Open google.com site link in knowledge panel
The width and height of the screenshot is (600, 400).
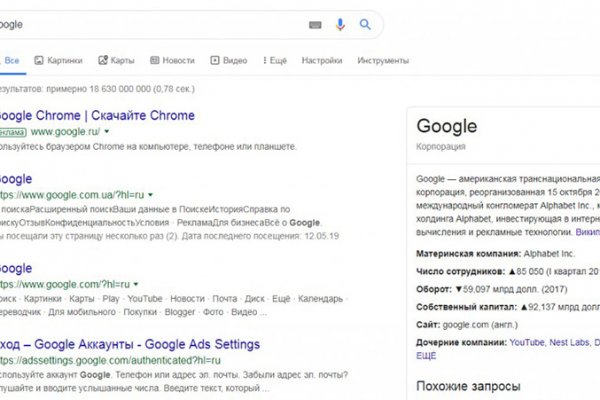pos(462,323)
